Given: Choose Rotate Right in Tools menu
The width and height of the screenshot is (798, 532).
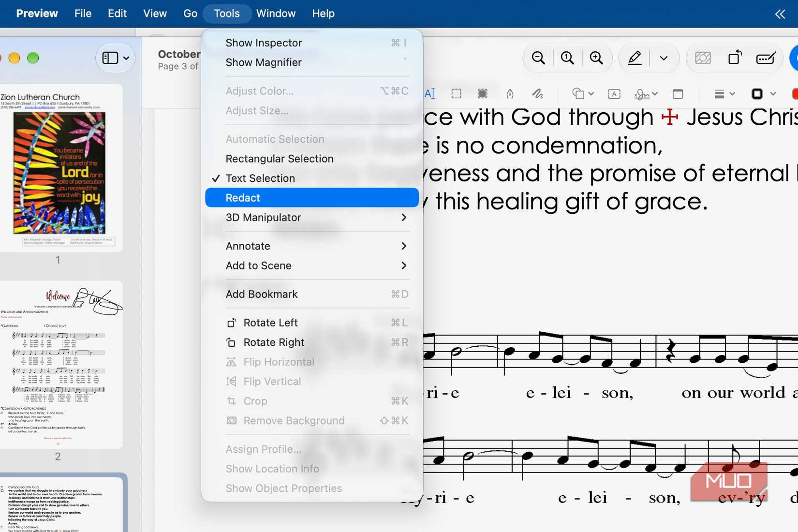Looking at the screenshot, I should 312,342.
